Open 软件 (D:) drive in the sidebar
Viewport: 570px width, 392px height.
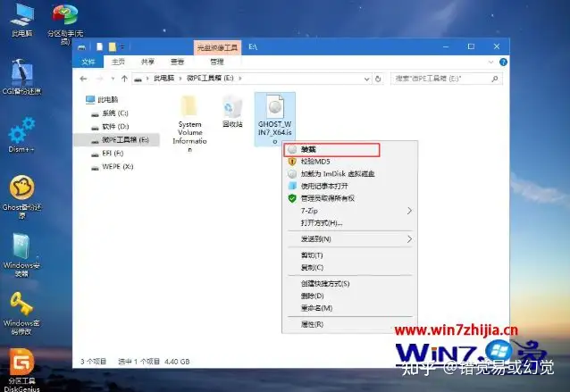coord(110,127)
